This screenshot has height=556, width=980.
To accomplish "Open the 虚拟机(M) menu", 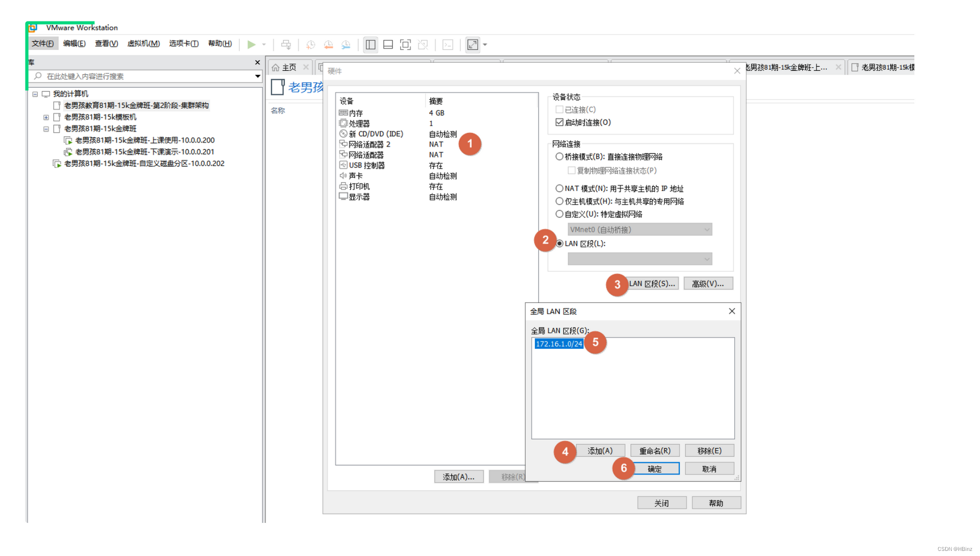I will 143,43.
